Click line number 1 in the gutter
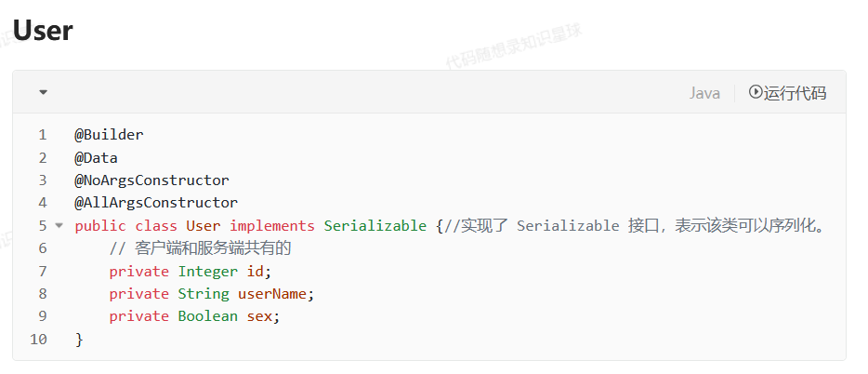 (43, 135)
